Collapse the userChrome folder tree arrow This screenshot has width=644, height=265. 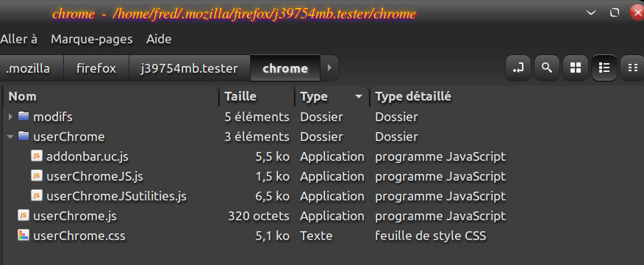click(x=10, y=137)
